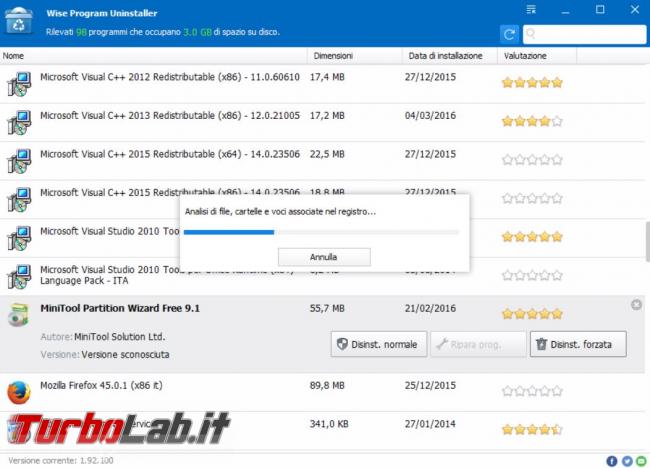Image resolution: width=650 pixels, height=468 pixels.
Task: Click star rating for Visual C++ 2013
Action: point(532,121)
